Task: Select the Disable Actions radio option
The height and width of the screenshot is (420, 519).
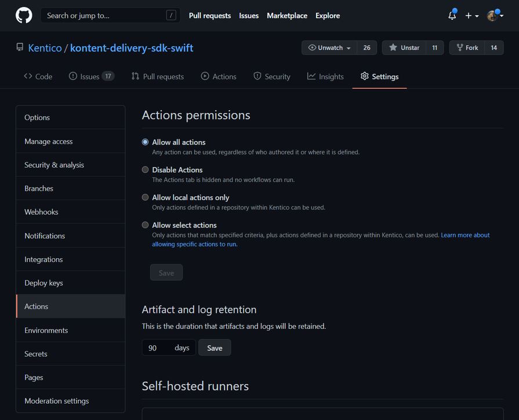Action: pos(146,170)
